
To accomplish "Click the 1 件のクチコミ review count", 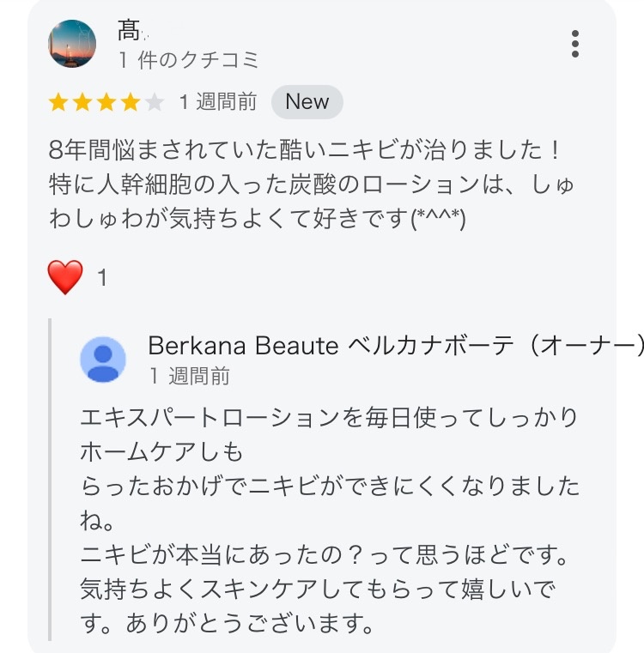I will 188,59.
